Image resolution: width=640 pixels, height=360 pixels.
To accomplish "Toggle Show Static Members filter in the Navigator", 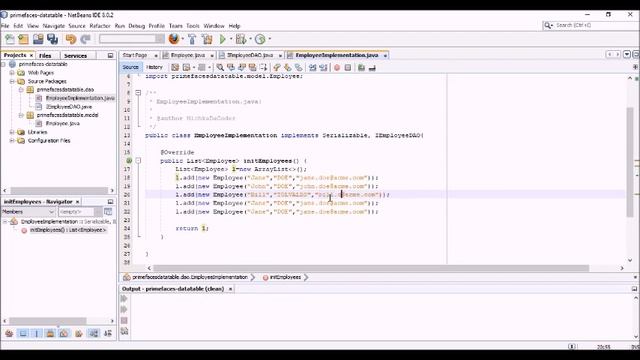I will tap(36, 333).
